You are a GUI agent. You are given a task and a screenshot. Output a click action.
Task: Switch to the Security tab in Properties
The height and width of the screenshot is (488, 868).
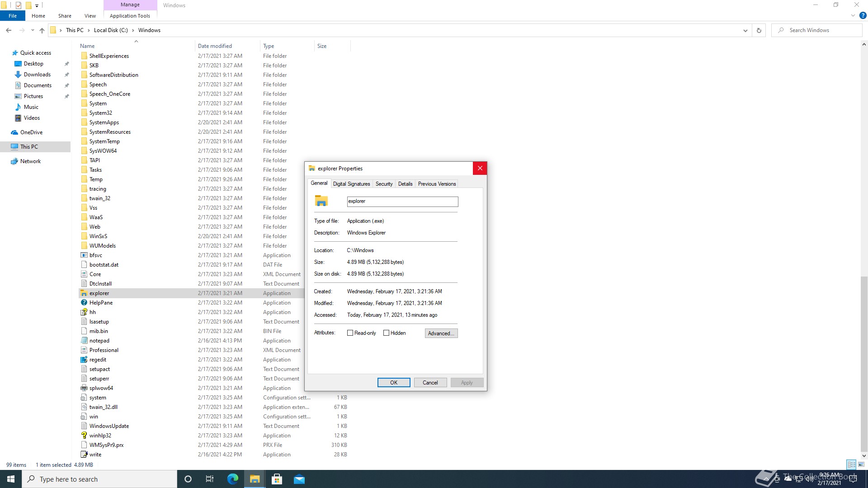pyautogui.click(x=384, y=184)
